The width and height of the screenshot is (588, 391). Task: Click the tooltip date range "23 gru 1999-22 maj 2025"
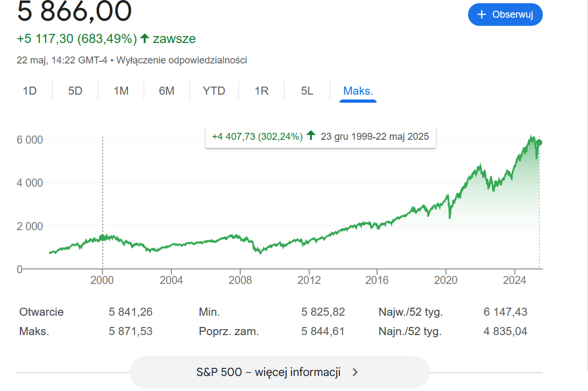(374, 136)
